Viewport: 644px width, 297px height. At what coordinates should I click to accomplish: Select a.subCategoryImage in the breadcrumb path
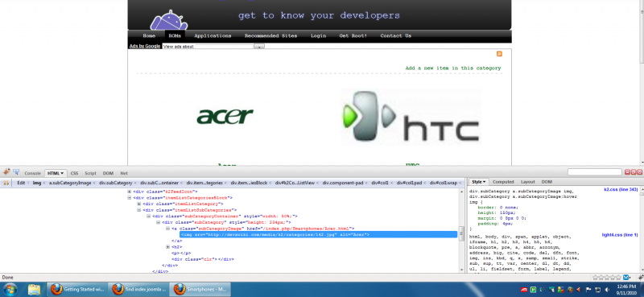[69, 183]
